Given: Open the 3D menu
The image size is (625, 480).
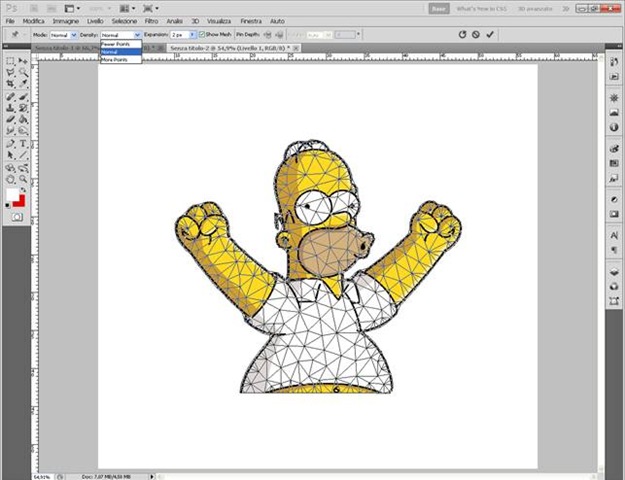Looking at the screenshot, I should [x=195, y=21].
